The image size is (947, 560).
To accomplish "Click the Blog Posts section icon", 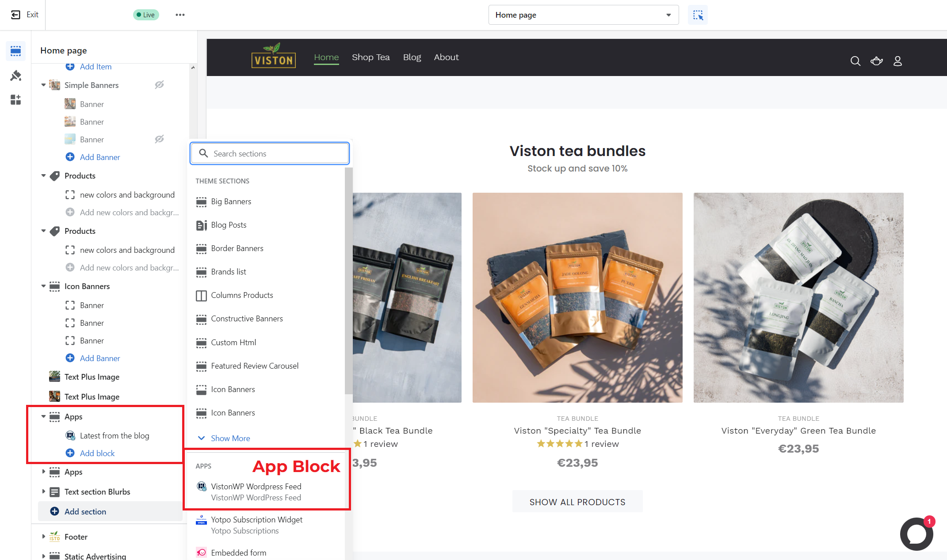I will (200, 225).
